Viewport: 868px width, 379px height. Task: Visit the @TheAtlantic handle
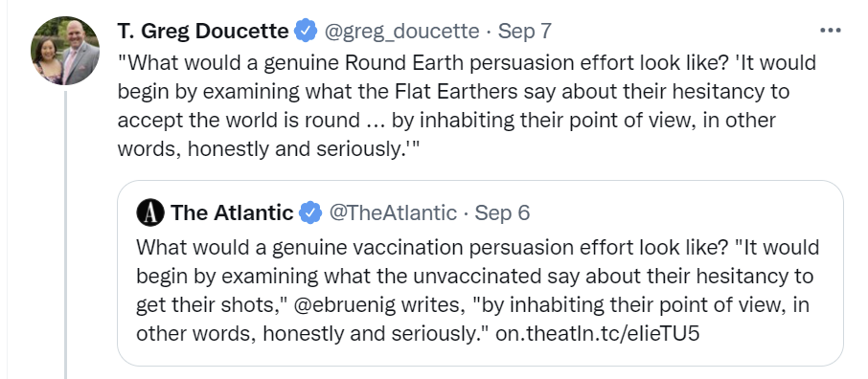coord(393,212)
